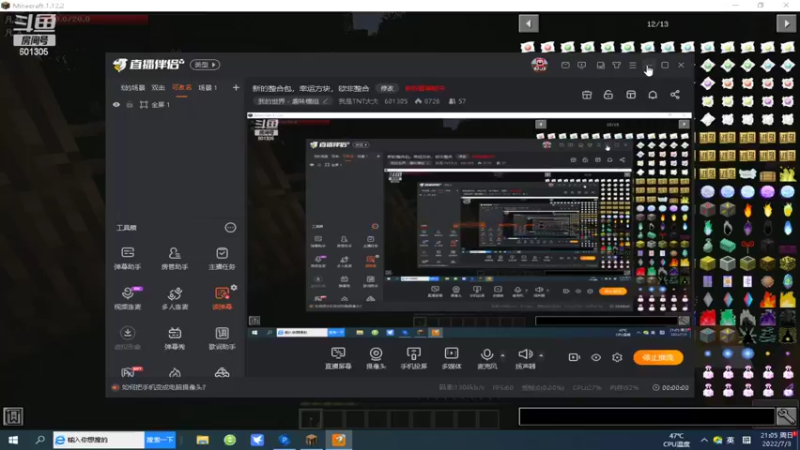This screenshot has width=800, height=450.
Task: Click the bell notification icon
Action: tap(653, 95)
